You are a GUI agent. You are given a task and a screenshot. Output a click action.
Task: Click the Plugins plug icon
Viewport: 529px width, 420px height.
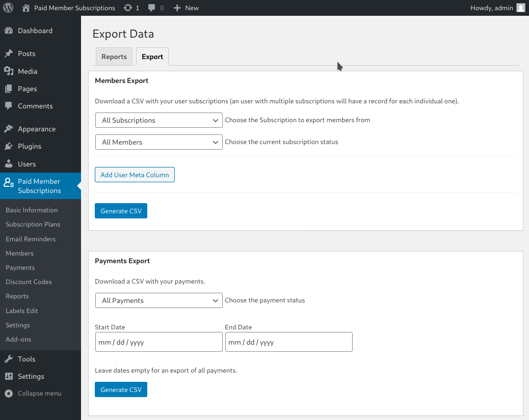point(9,146)
